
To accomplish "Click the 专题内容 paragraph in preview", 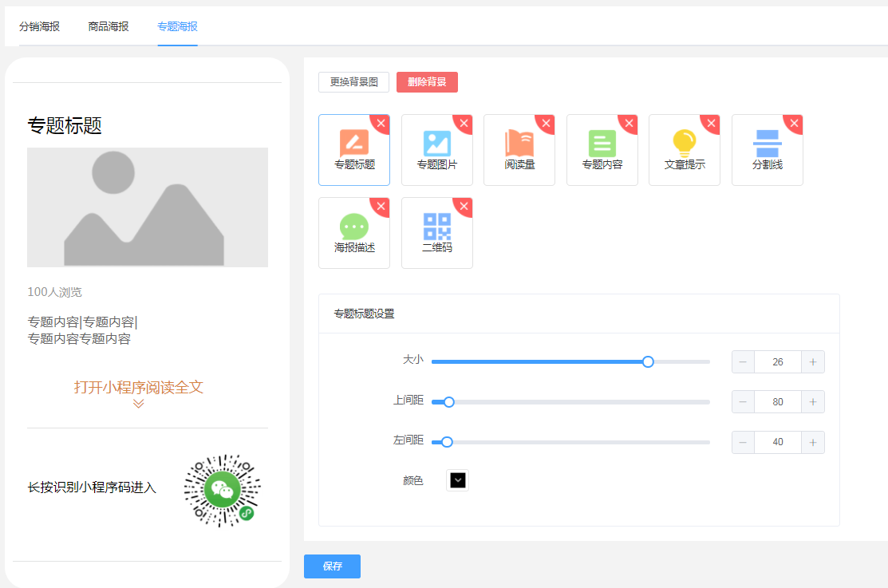I will pos(83,330).
